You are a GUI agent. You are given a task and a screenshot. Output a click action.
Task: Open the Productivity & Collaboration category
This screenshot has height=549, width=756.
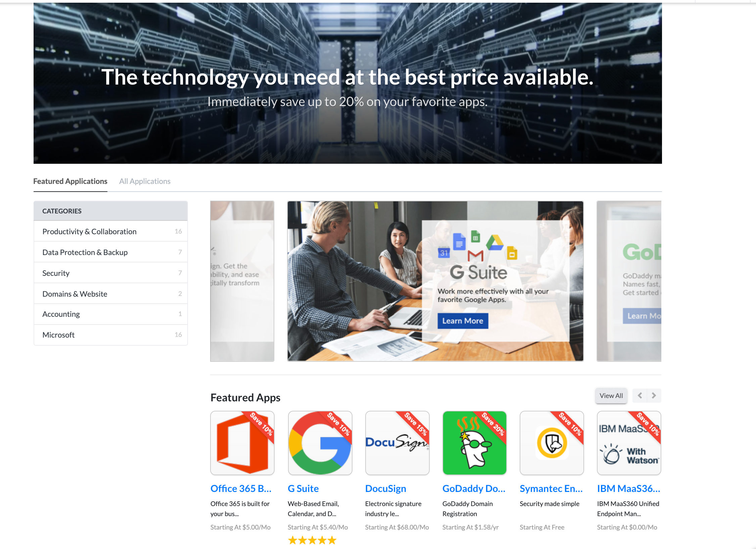point(110,231)
